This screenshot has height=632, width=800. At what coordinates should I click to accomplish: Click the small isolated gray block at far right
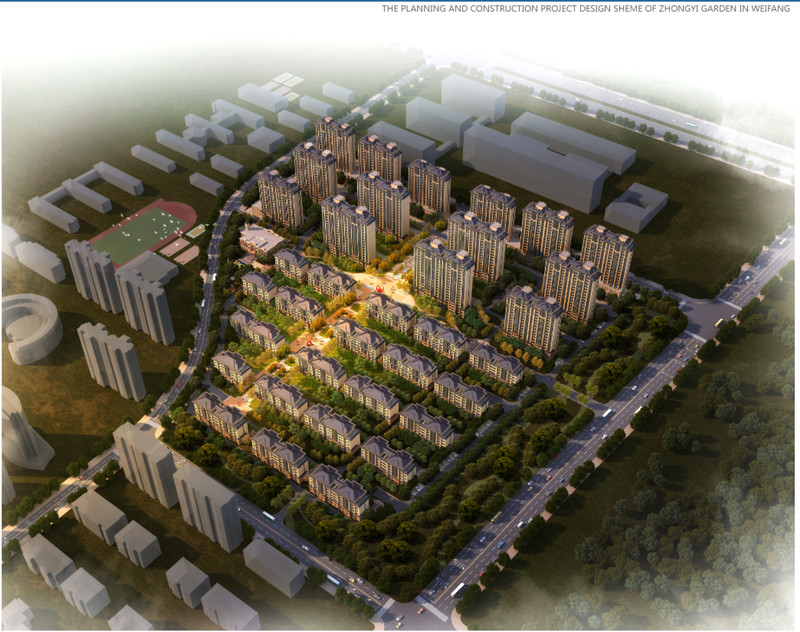[x=636, y=207]
